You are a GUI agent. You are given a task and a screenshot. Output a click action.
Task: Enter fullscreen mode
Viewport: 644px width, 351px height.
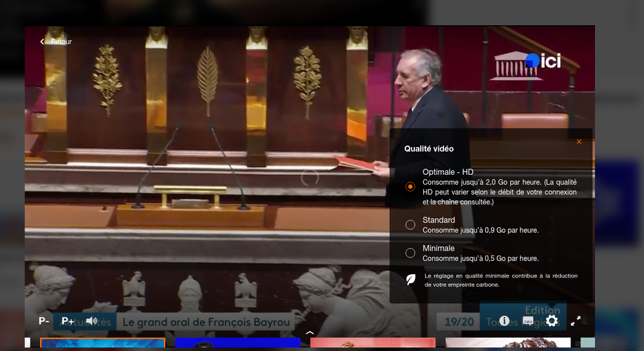pyautogui.click(x=576, y=321)
